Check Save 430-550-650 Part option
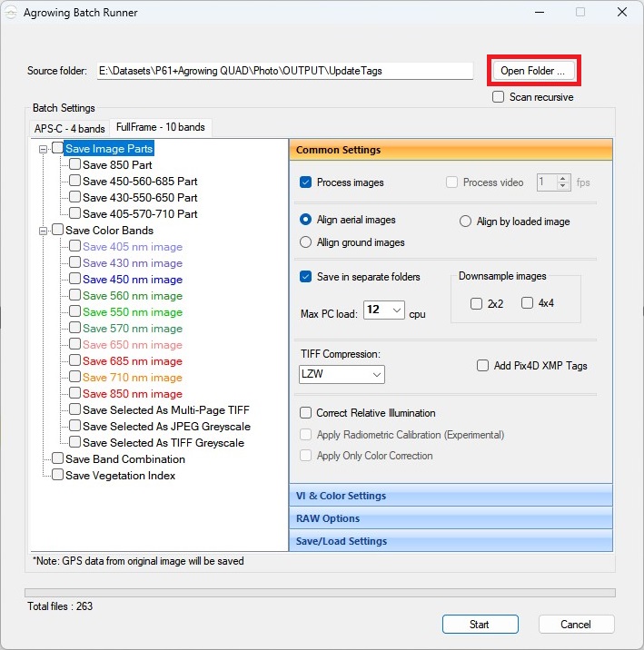Image resolution: width=644 pixels, height=650 pixels. point(74,197)
